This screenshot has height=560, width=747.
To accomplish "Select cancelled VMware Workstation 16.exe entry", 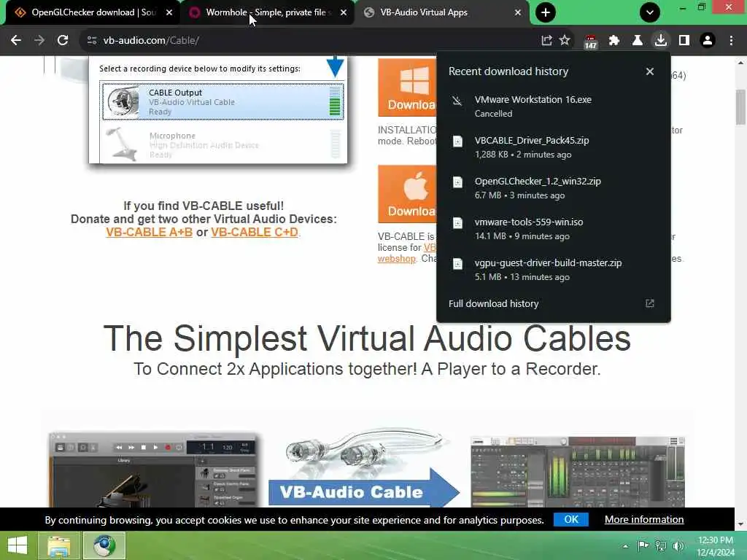I will point(553,106).
